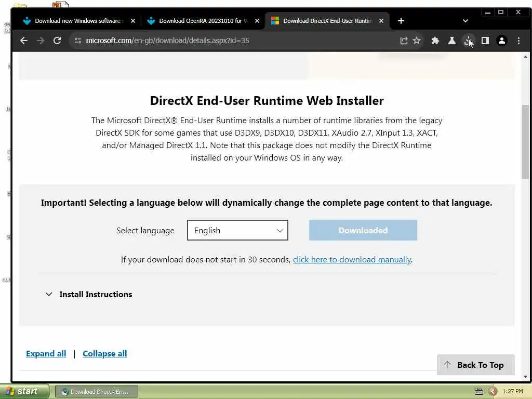Click the page scrollbar thumb

click(x=525, y=141)
